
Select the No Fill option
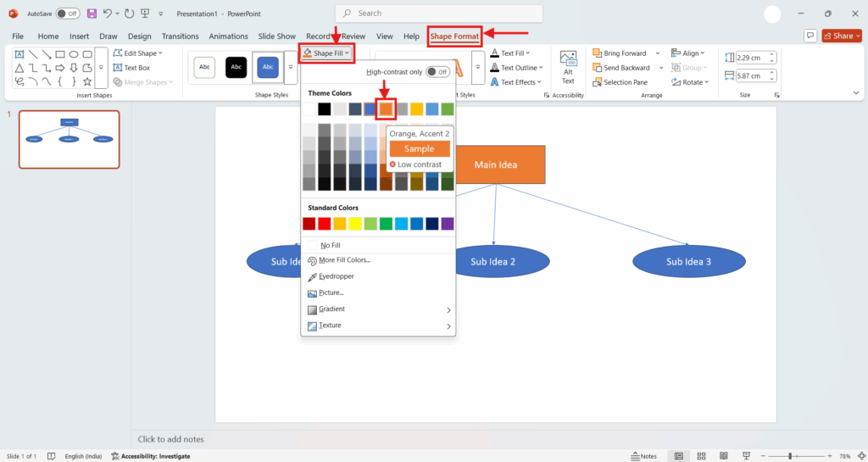point(331,245)
